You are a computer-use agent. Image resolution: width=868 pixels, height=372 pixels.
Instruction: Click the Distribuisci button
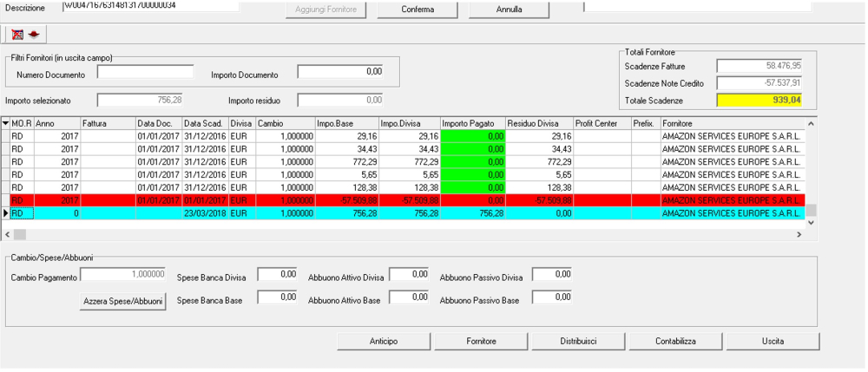pos(578,342)
